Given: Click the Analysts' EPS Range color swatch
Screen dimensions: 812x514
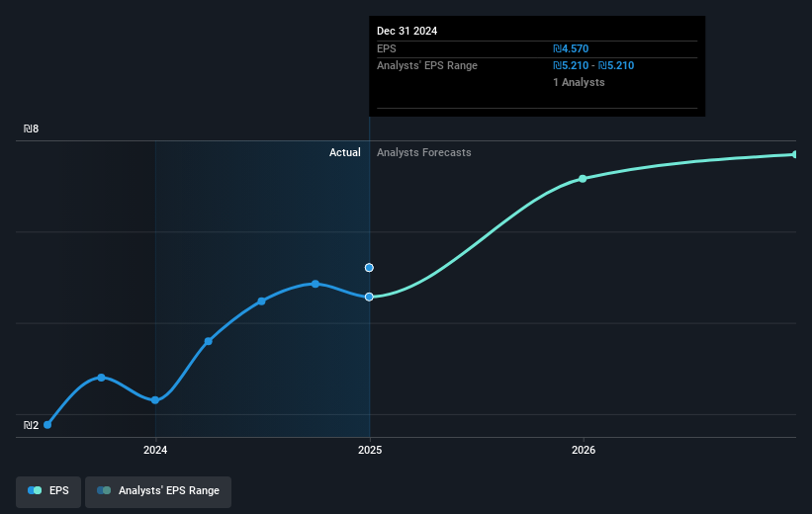Looking at the screenshot, I should pos(104,490).
